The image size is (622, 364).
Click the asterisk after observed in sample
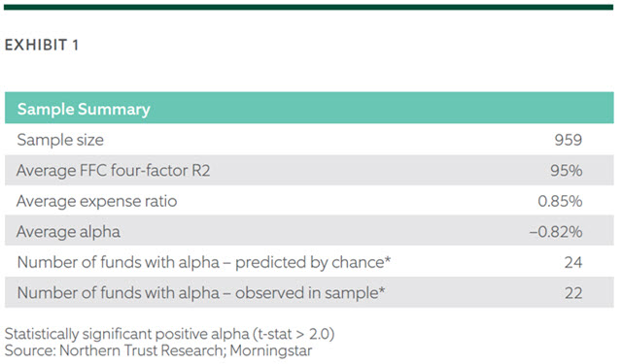click(x=382, y=290)
